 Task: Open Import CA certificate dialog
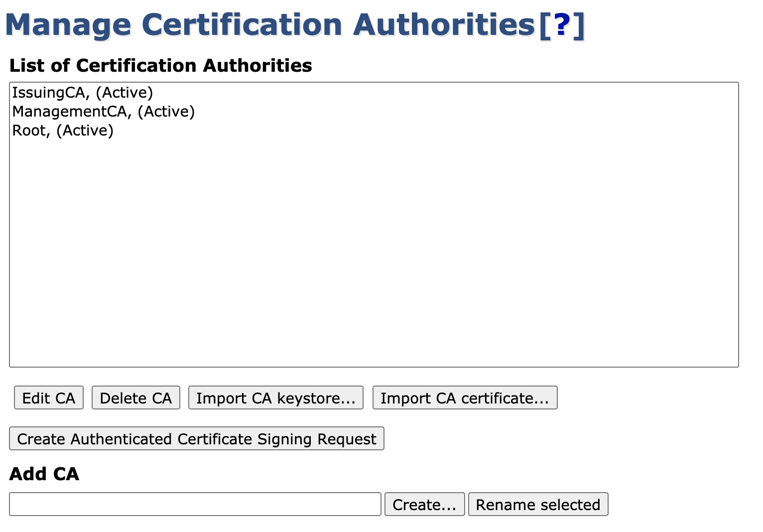(465, 398)
